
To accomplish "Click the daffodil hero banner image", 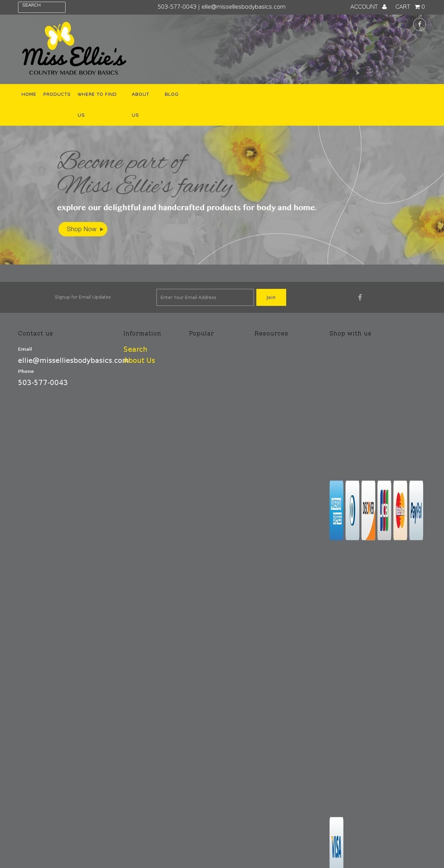I will pos(222,195).
